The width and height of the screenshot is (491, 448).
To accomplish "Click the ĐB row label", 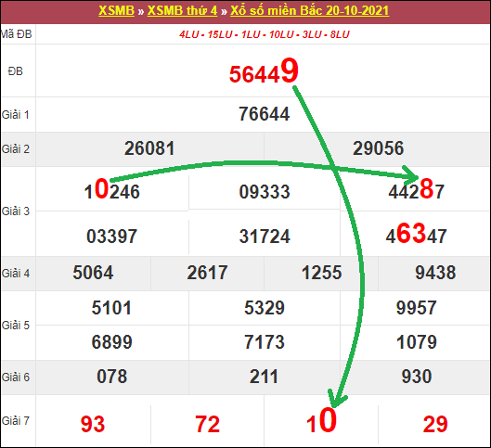I will (16, 71).
